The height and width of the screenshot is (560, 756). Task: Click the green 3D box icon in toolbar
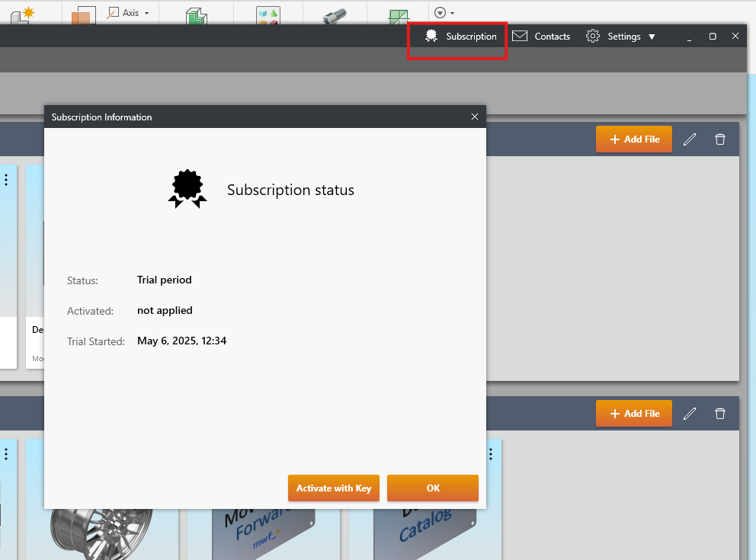(197, 15)
